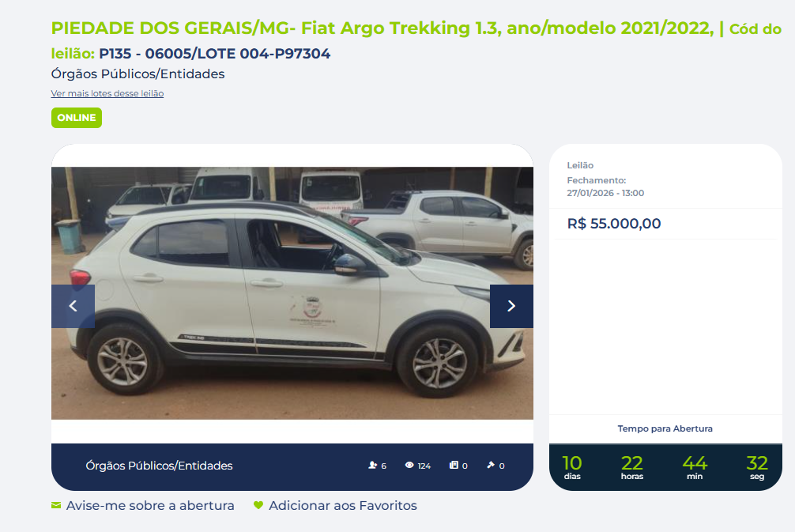Open the Fiat Argo vehicle photo
This screenshot has height=532, width=795.
(292, 293)
